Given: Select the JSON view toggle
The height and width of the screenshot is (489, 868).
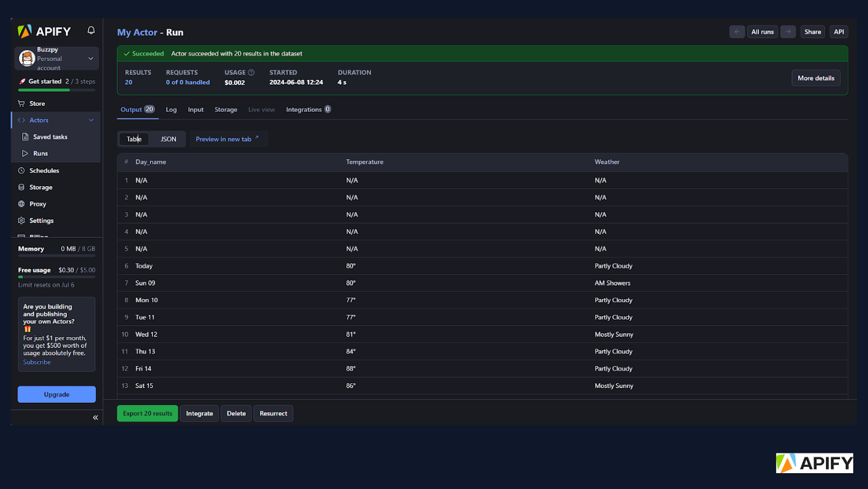Looking at the screenshot, I should click(x=168, y=139).
